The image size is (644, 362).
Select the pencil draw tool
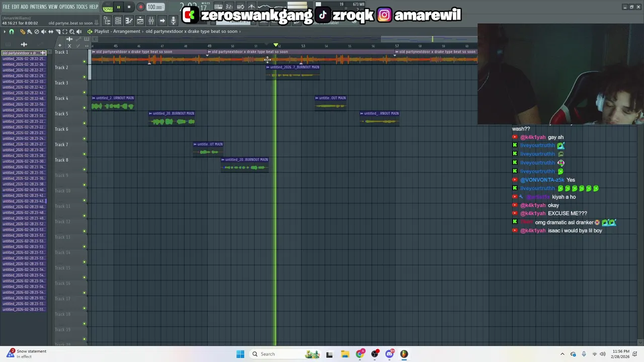coord(23,32)
